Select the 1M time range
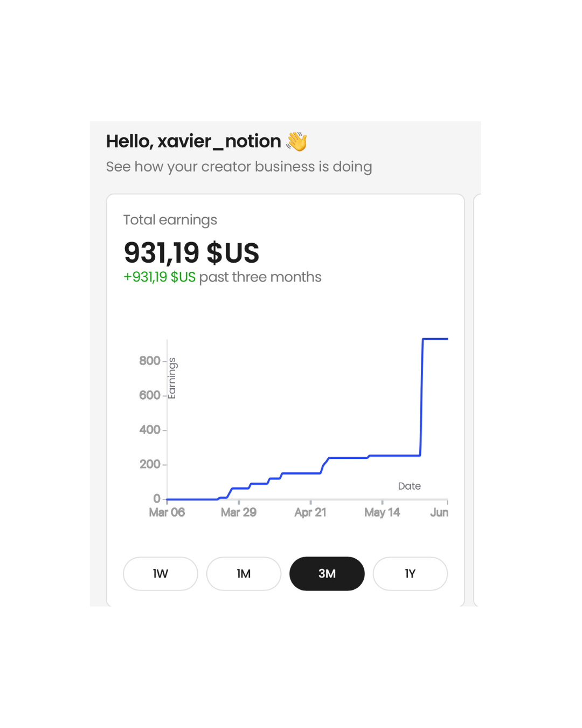582x728 pixels. click(244, 574)
